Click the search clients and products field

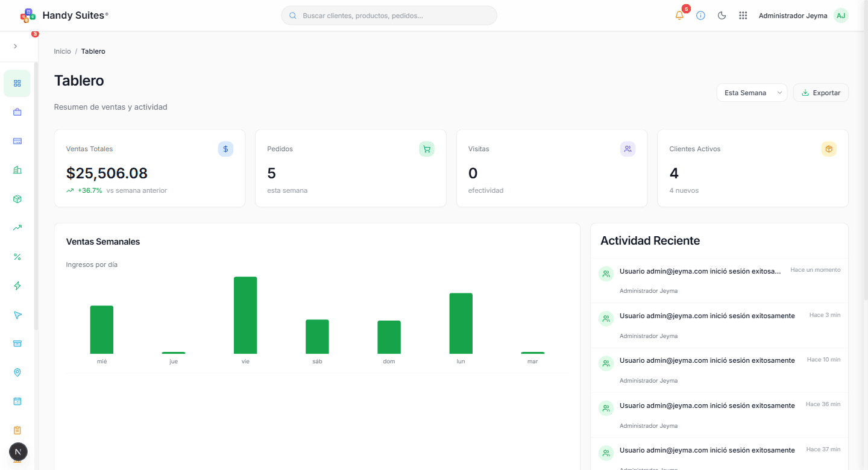389,15
